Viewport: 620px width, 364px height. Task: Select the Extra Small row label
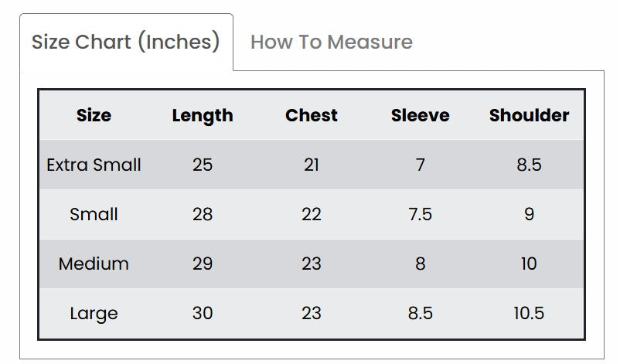tap(94, 165)
